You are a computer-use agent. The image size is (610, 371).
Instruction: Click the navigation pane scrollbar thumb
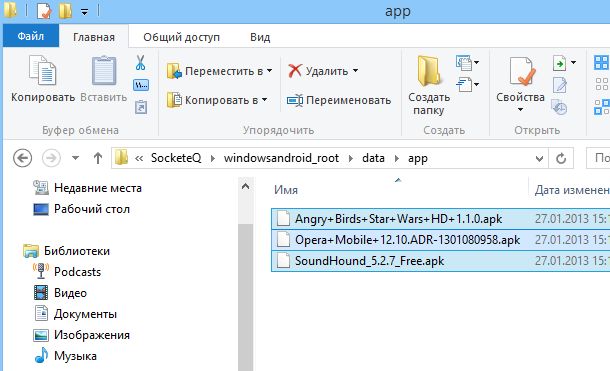tap(245, 298)
